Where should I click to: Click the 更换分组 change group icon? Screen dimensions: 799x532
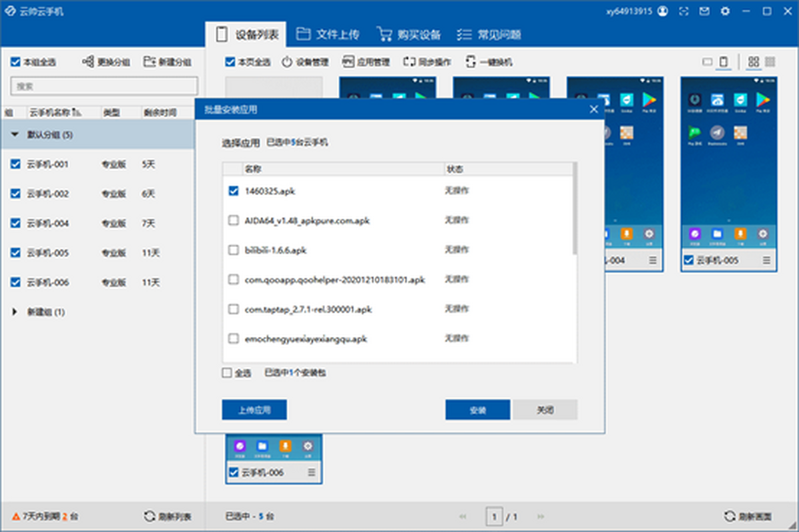(x=88, y=62)
